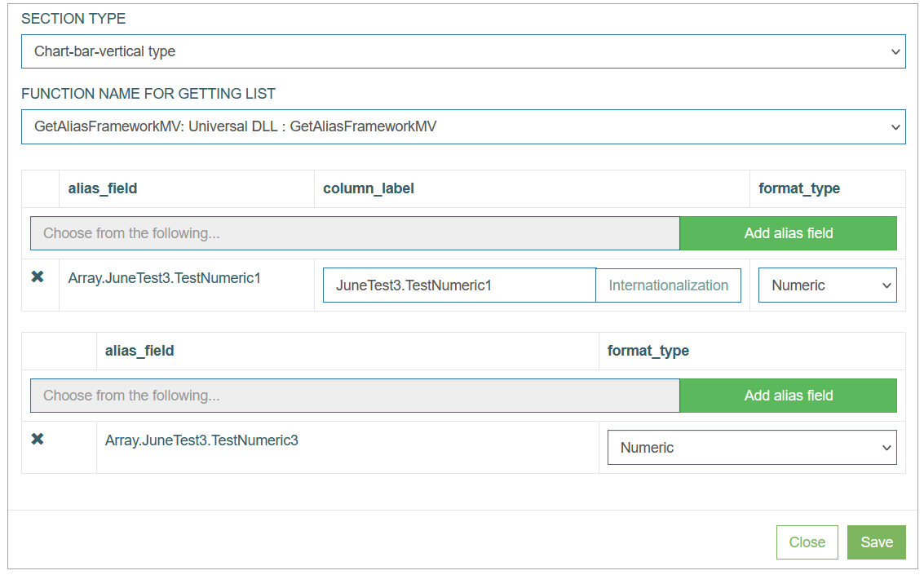
Task: Change format type for TestNumeric3 row
Action: [x=752, y=448]
